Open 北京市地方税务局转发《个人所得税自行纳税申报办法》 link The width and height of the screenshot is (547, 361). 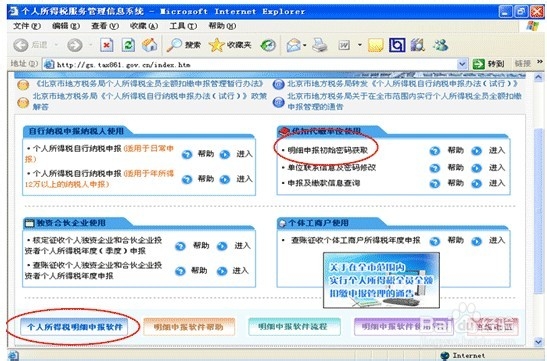[402, 84]
